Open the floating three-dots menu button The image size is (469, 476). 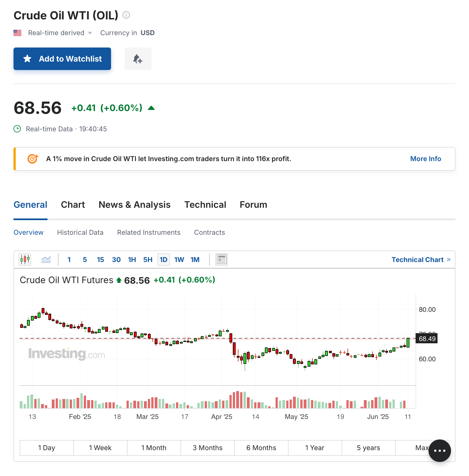(x=440, y=450)
